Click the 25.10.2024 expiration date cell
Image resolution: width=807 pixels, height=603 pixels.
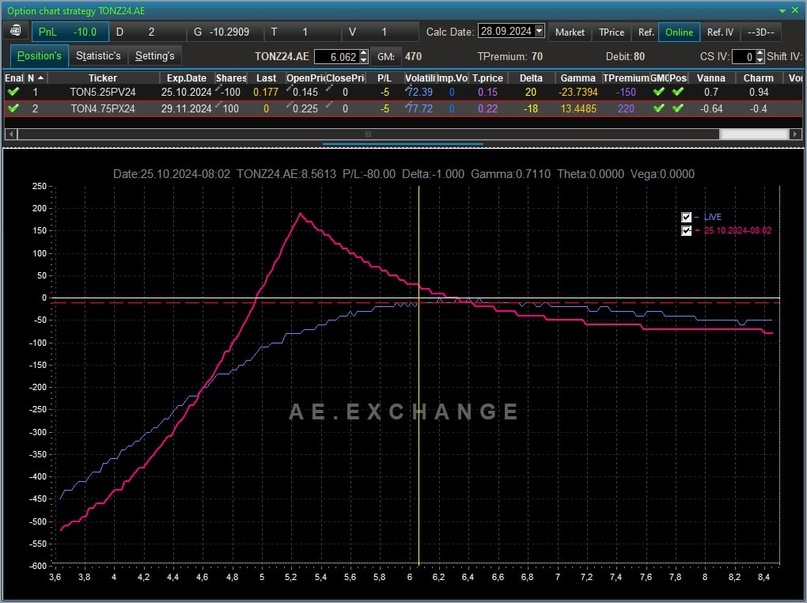pyautogui.click(x=186, y=92)
